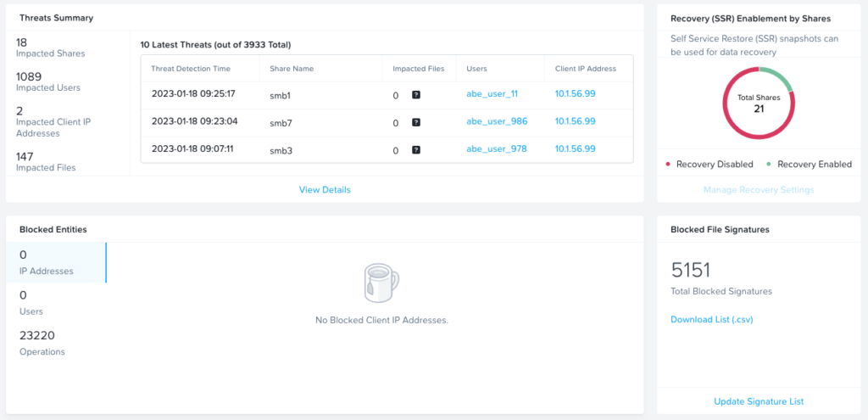Click Manage Recovery Settings link
868x420 pixels.
pos(759,189)
